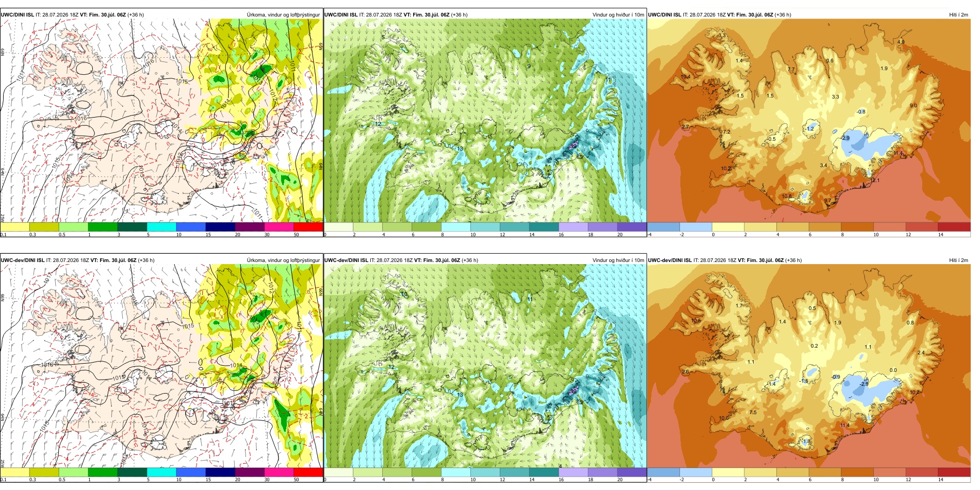Pick dark green 3 swatch in top precipitation legend
Screen dimensions: 980x490
click(132, 227)
